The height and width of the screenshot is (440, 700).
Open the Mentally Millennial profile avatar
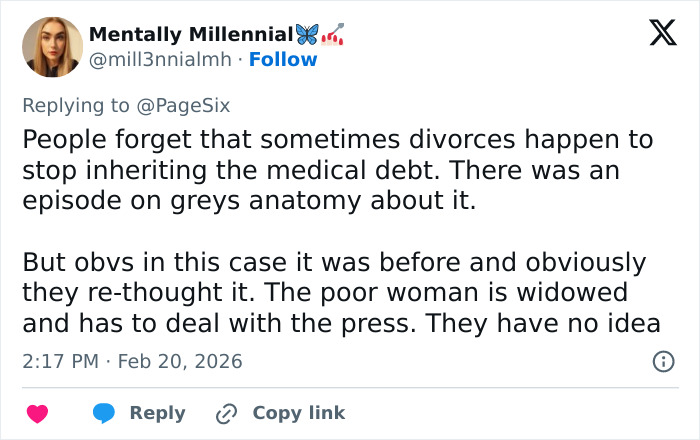coord(52,46)
